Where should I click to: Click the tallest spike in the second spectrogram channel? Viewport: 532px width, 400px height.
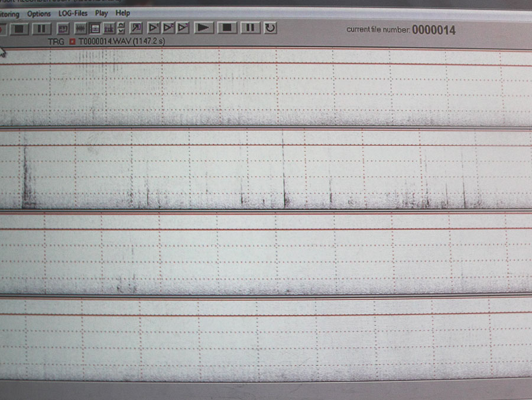(284, 168)
